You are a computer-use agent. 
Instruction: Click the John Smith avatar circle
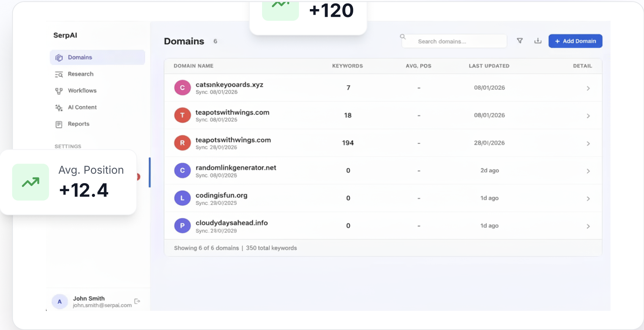(60, 302)
